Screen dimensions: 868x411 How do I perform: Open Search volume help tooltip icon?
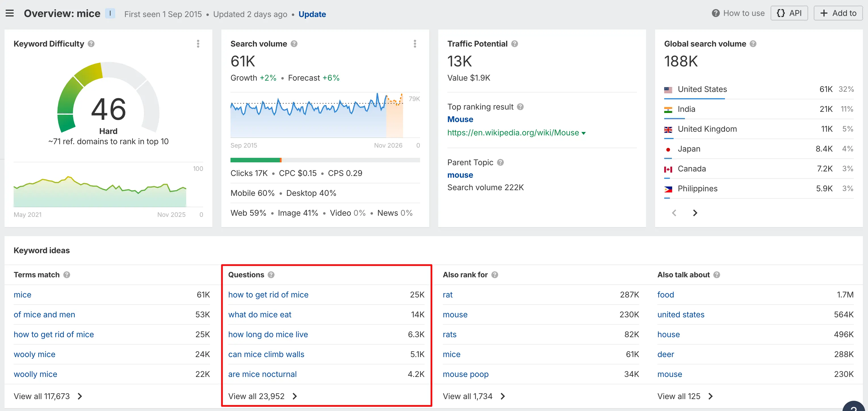pyautogui.click(x=294, y=44)
